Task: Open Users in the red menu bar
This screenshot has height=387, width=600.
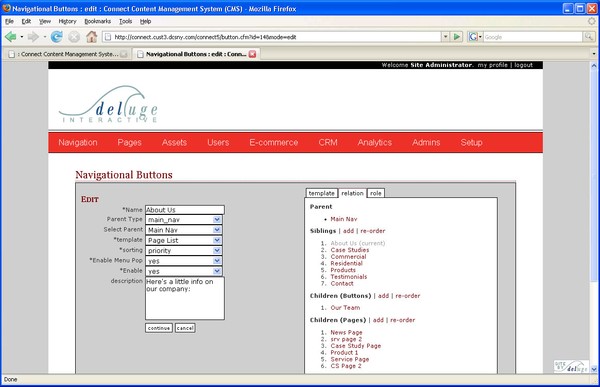Action: [218, 142]
